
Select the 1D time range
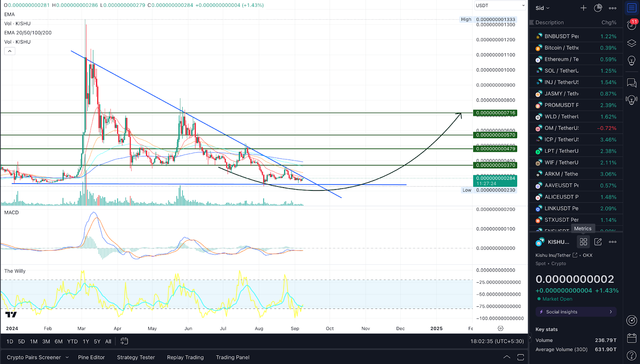pos(10,341)
